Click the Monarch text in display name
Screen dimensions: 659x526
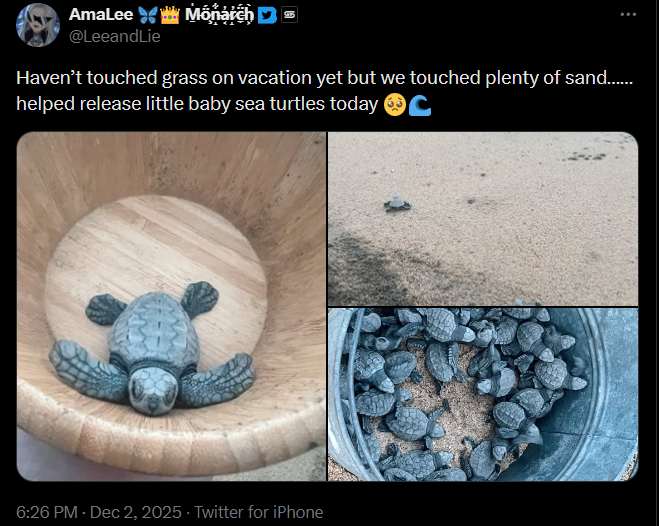tap(219, 15)
